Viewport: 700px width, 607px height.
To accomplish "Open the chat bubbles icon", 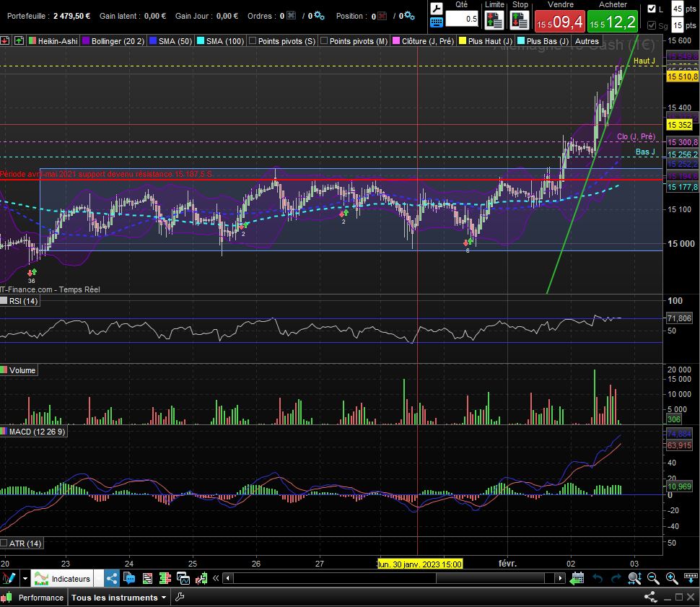I will 129,578.
